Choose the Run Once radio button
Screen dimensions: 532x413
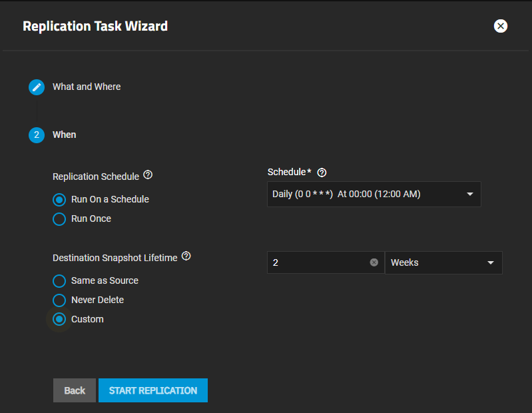[60, 218]
